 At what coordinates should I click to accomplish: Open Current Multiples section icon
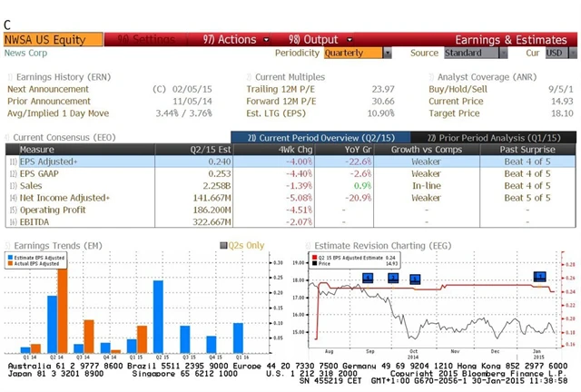click(249, 77)
